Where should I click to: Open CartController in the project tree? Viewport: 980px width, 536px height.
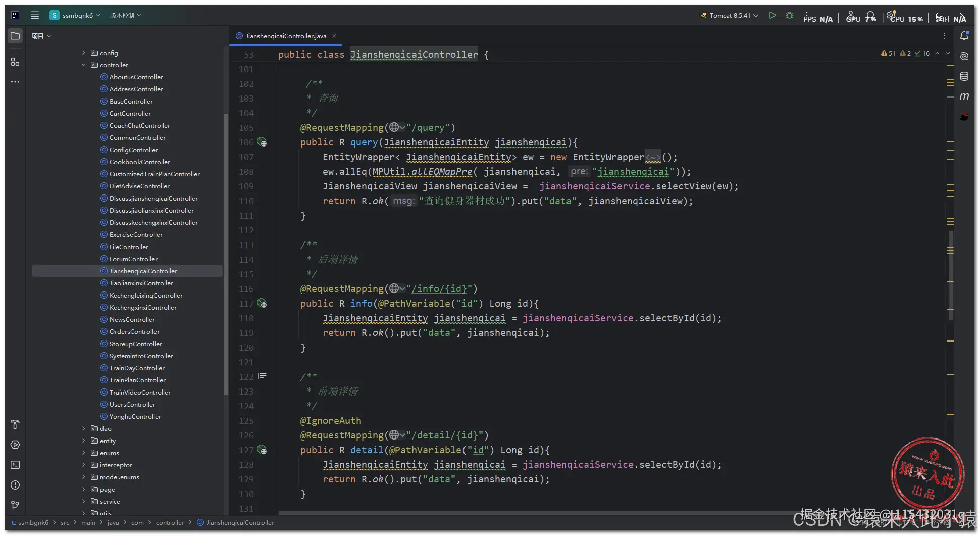click(x=130, y=113)
